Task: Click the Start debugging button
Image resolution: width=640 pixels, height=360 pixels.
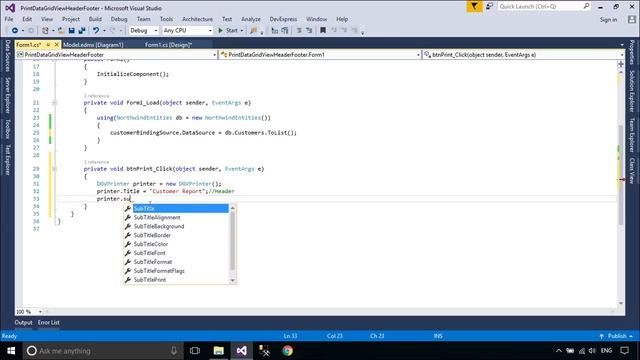Action: click(x=228, y=31)
